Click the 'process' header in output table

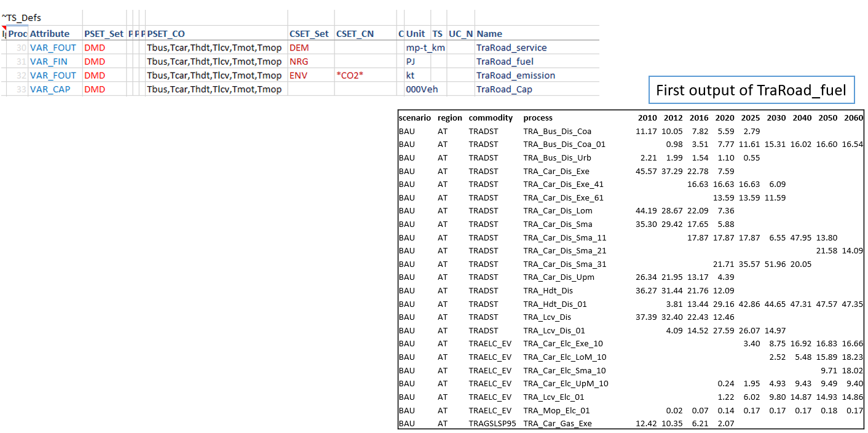(x=538, y=117)
